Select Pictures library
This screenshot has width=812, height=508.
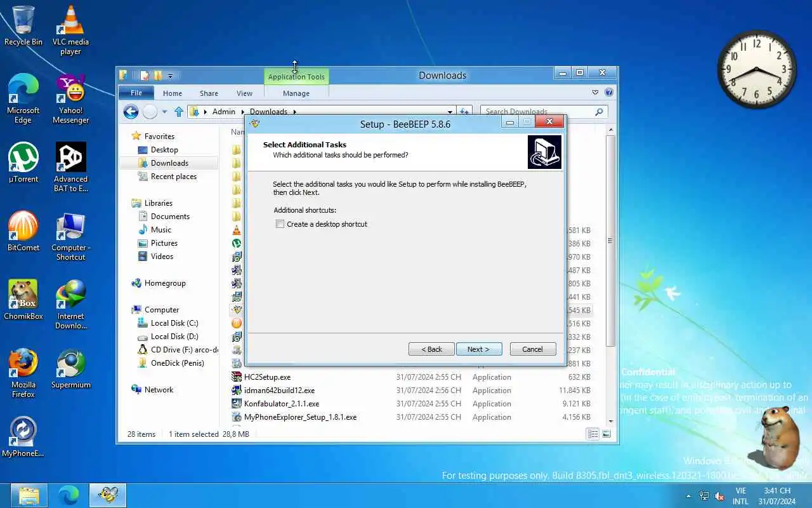(x=164, y=243)
